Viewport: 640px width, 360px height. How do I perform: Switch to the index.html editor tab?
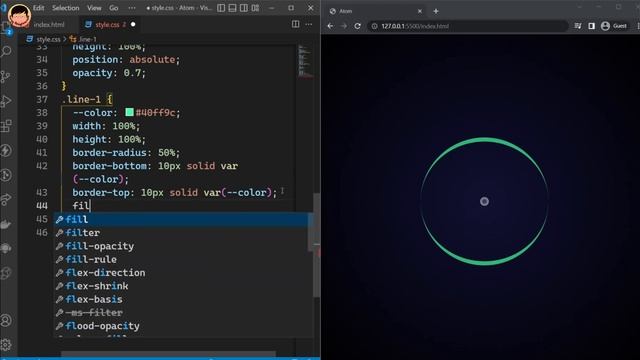coord(49,24)
